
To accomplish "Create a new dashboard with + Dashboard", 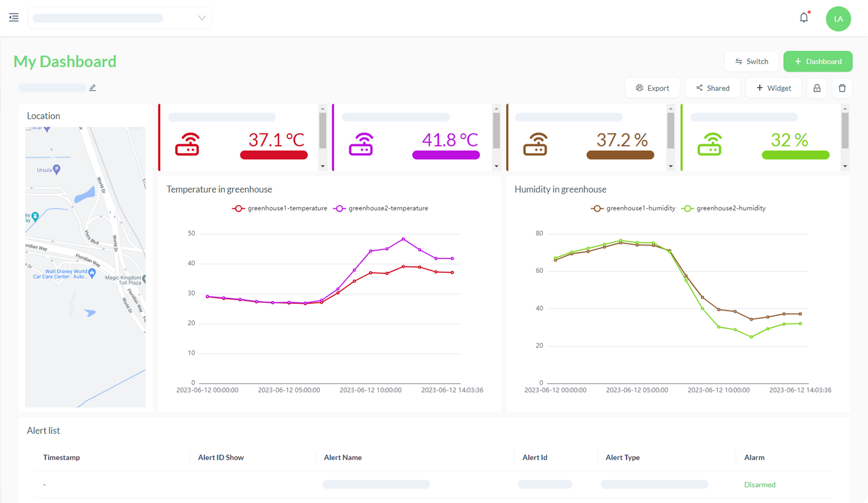I will tap(818, 61).
